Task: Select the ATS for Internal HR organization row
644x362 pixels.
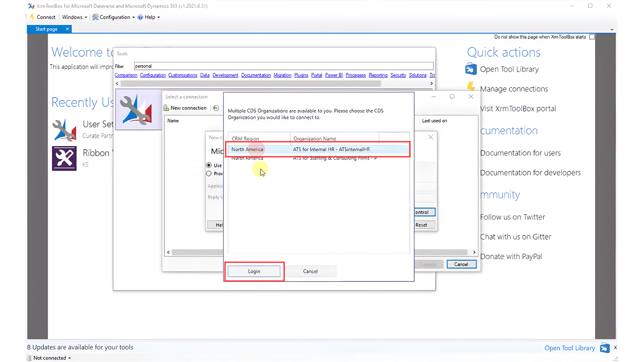Action: (x=318, y=149)
